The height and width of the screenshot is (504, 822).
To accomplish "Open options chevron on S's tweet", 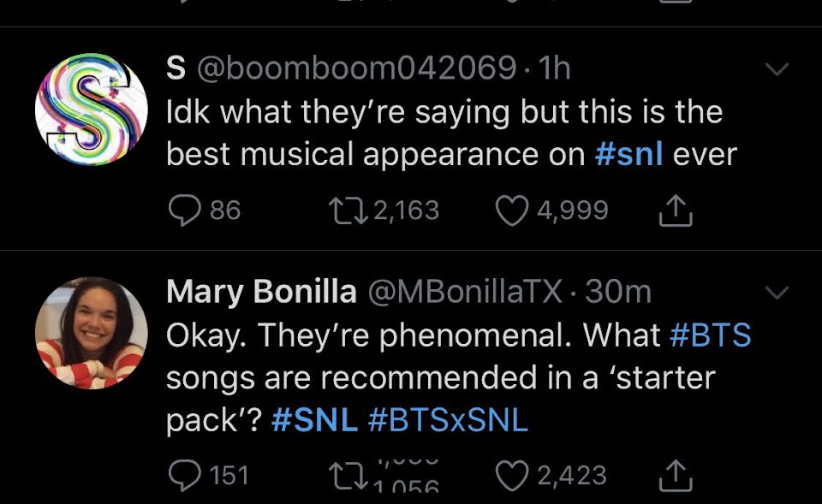I will 776,70.
